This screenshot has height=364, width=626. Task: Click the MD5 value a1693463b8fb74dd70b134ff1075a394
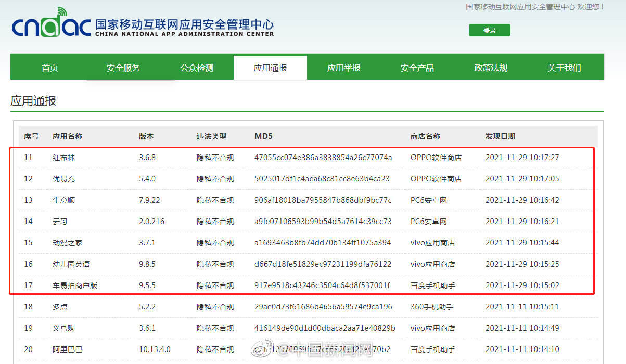pos(323,243)
